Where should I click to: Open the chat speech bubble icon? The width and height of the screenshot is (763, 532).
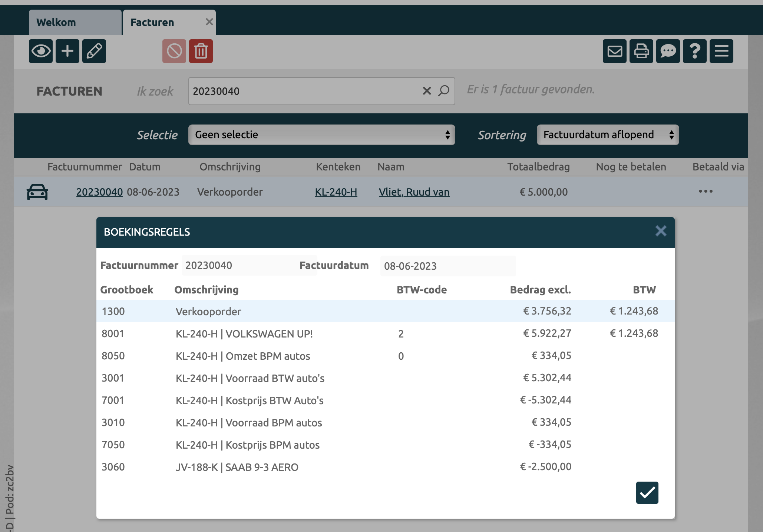coord(668,51)
